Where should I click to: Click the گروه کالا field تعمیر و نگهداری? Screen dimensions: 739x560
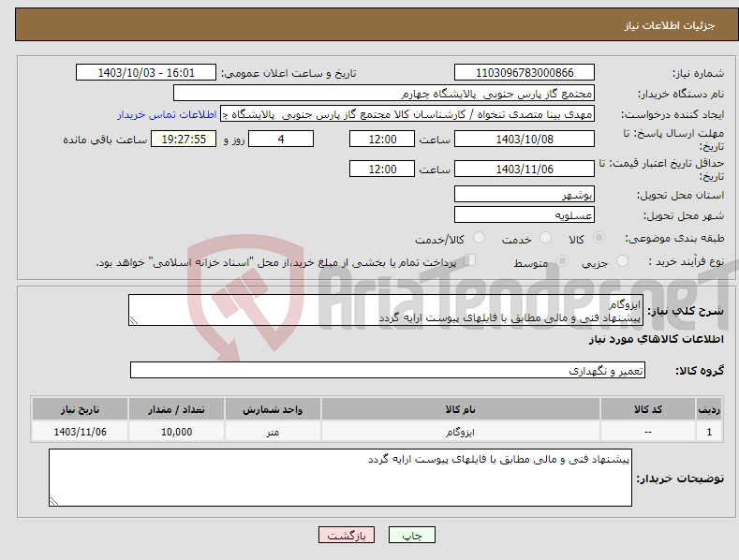(388, 370)
